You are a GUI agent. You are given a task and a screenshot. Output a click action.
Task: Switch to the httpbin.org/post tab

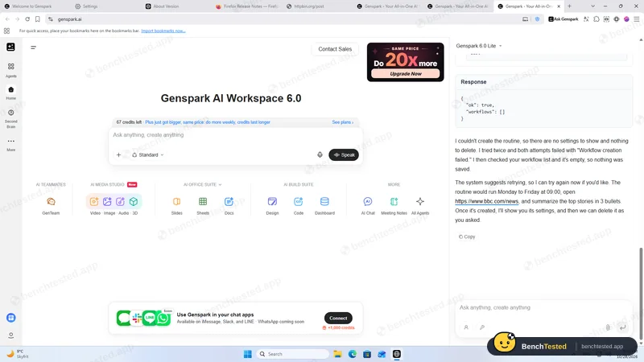point(309,6)
